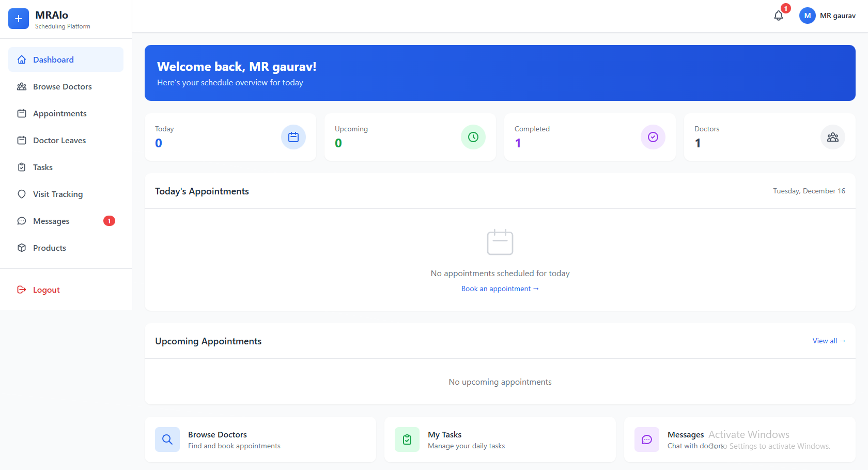Select the Tasks clipboard icon
Viewport: 868px width, 470px height.
(x=22, y=167)
